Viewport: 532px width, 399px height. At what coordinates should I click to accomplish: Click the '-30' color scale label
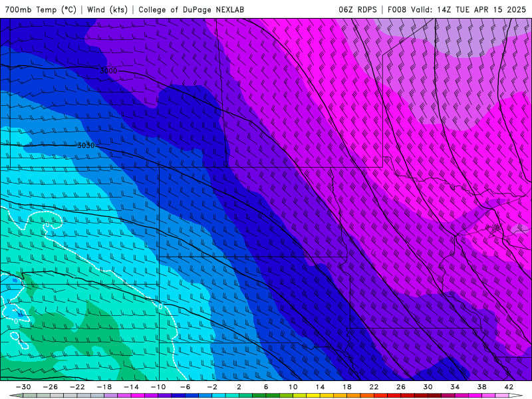23,387
